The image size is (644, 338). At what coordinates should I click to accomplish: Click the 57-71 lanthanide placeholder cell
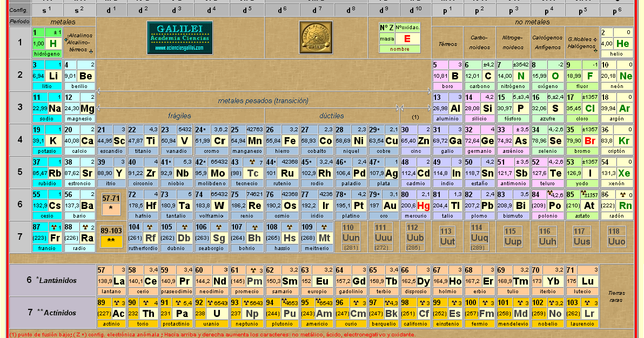tap(111, 204)
